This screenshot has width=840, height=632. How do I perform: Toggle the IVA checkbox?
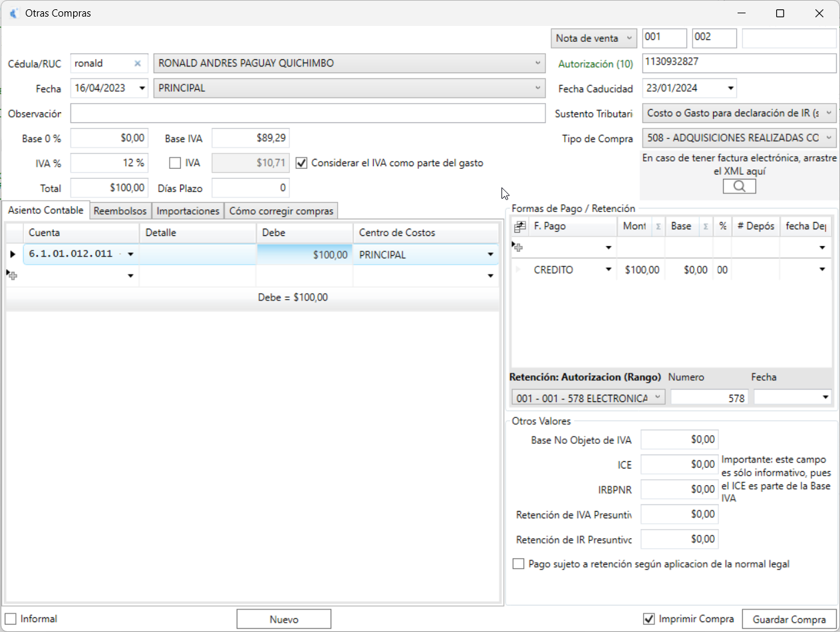[x=175, y=163]
